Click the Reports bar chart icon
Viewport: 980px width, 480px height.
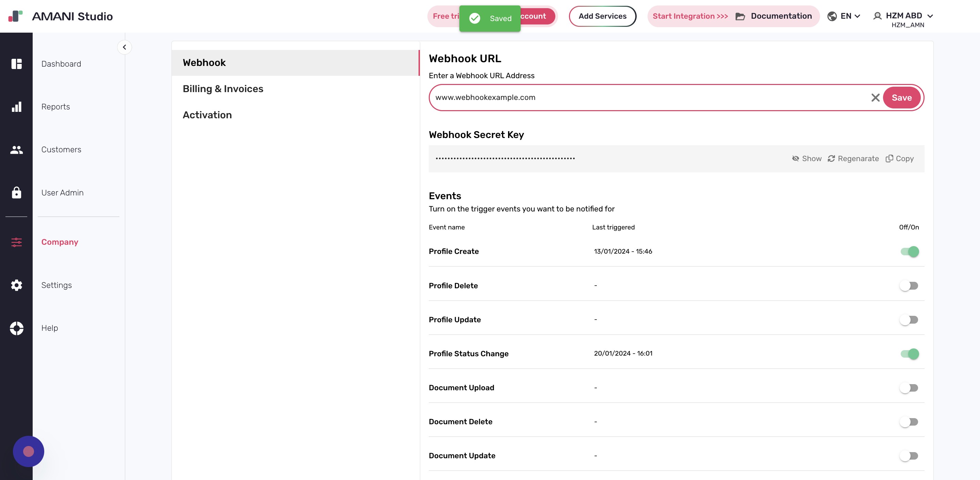pos(16,107)
